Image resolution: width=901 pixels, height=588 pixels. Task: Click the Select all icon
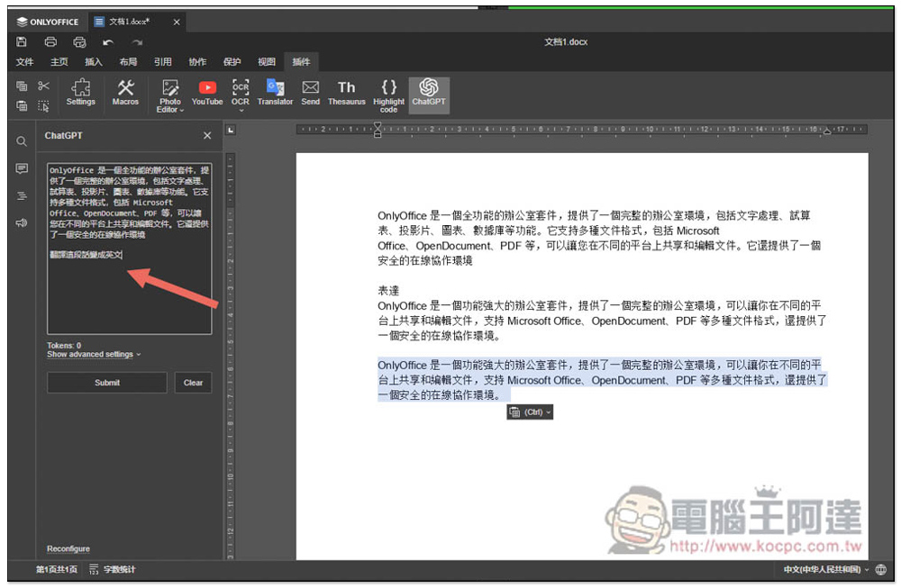coord(43,105)
